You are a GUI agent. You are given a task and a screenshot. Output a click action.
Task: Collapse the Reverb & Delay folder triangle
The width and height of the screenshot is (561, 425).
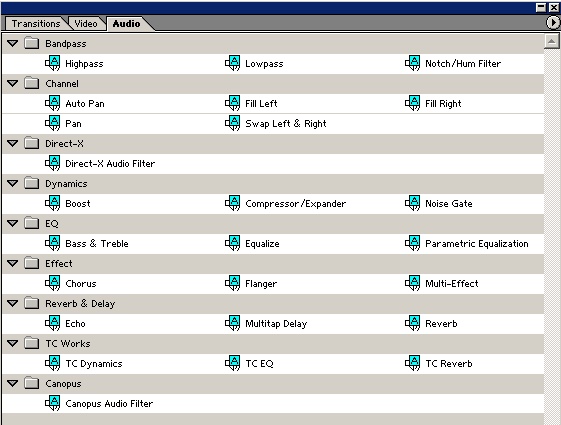pos(13,303)
